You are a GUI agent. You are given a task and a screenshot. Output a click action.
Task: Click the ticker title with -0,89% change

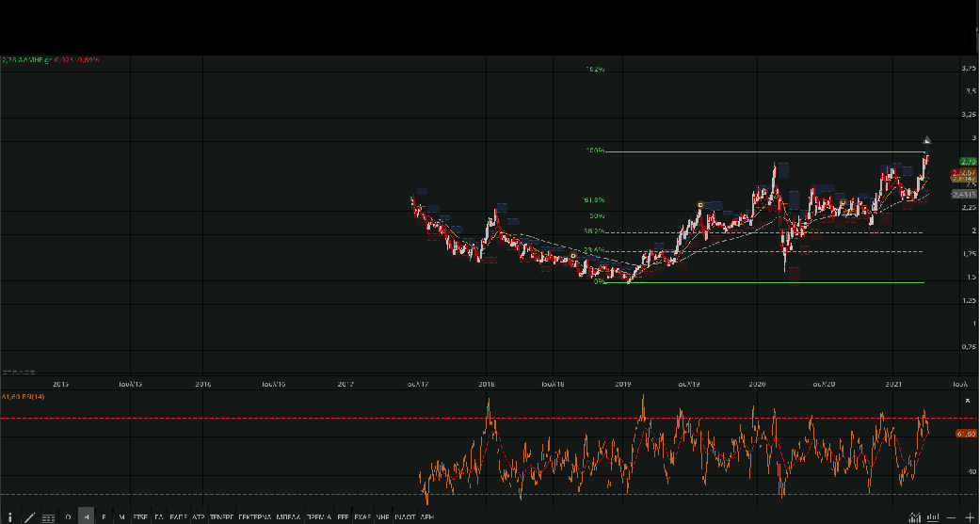pyautogui.click(x=50, y=60)
